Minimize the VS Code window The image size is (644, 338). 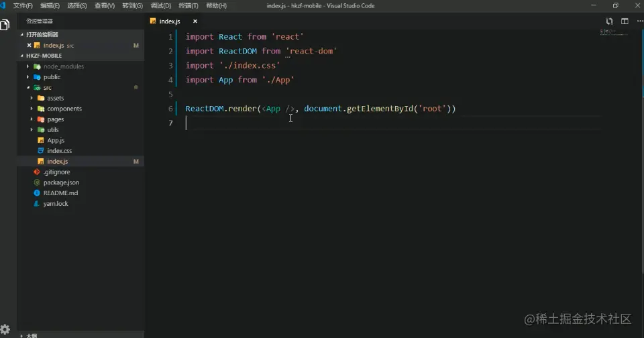pos(594,5)
